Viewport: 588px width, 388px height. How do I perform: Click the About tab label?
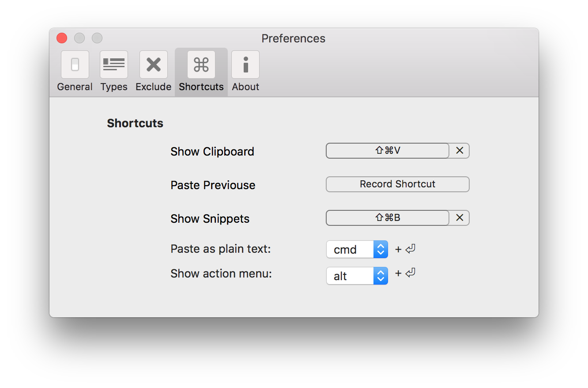tap(245, 87)
